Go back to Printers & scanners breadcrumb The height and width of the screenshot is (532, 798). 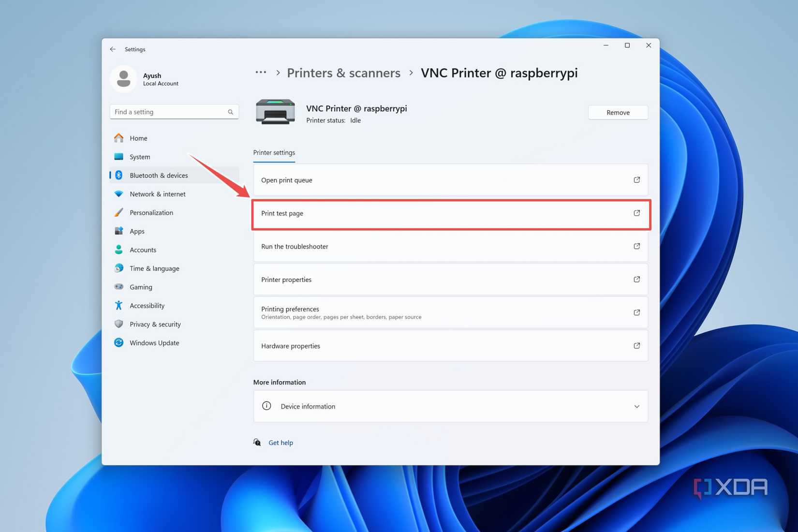coord(344,73)
